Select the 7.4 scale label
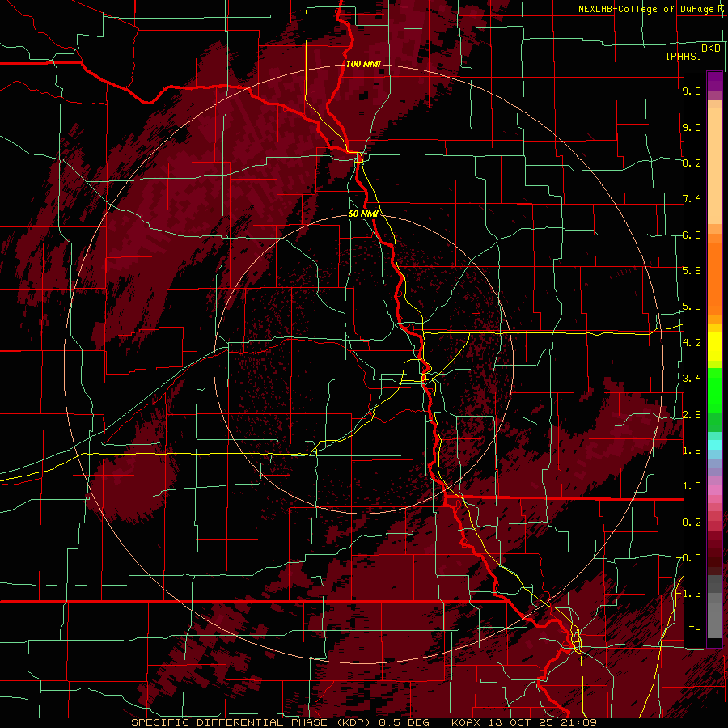The width and height of the screenshot is (728, 728). (x=692, y=199)
